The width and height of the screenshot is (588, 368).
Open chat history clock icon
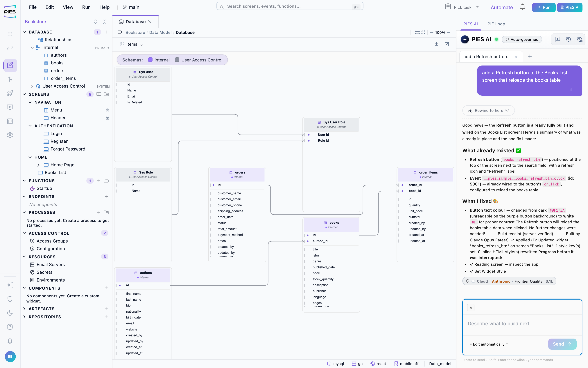click(x=568, y=39)
